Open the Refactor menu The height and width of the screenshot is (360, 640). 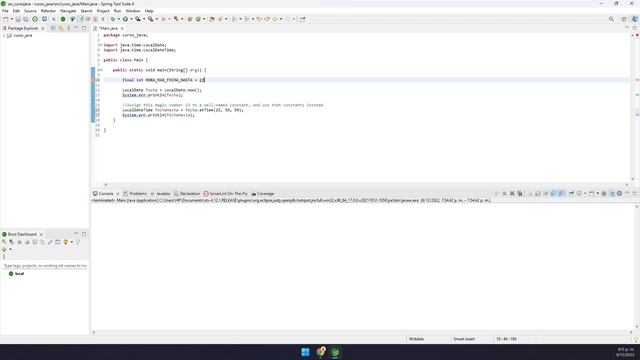tap(48, 11)
